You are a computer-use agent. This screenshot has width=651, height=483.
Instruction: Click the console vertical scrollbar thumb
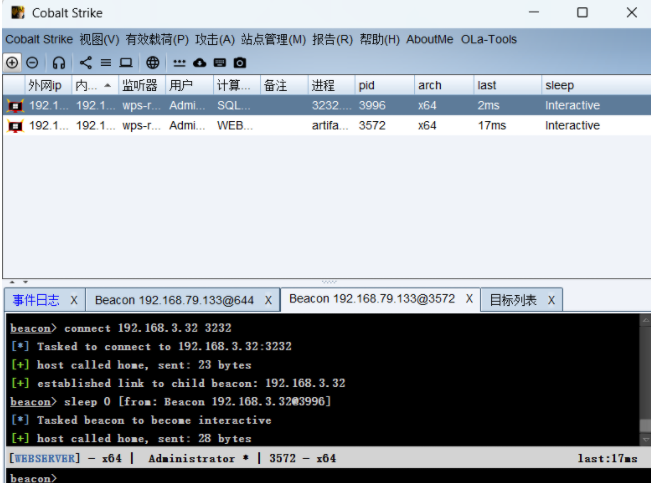point(645,425)
